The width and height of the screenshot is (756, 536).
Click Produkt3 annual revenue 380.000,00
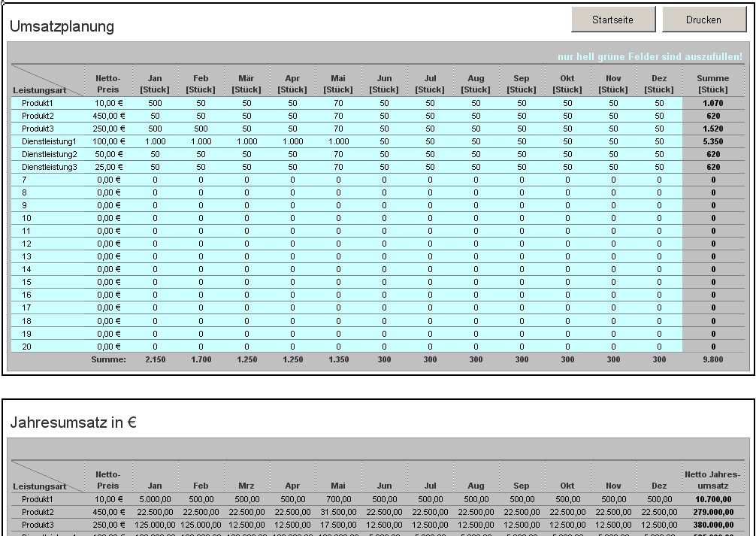713,525
